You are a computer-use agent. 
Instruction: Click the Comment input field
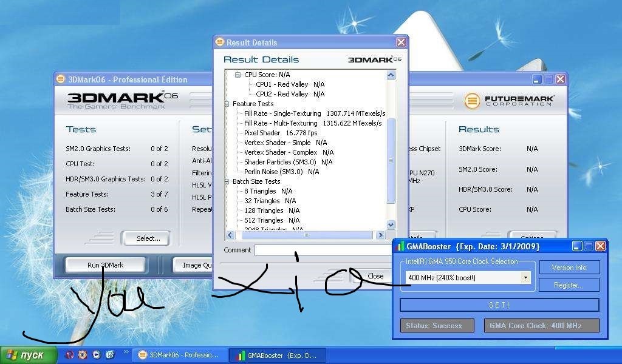pyautogui.click(x=323, y=250)
